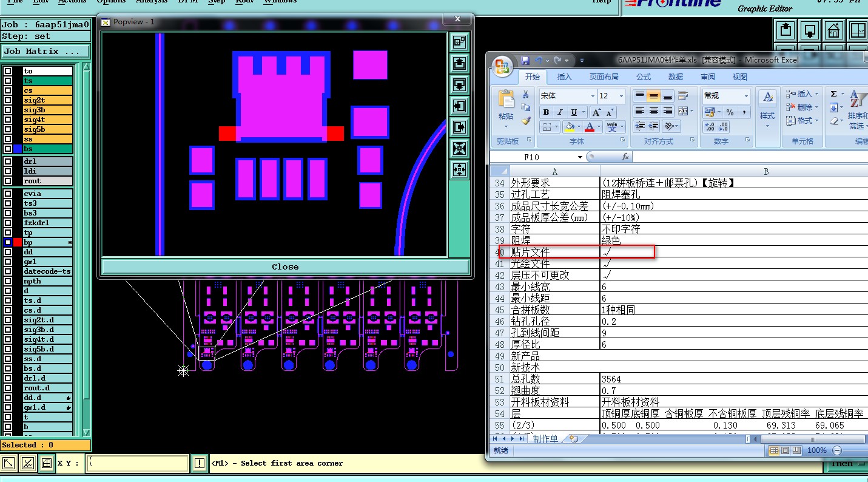868x482 pixels.
Task: Apply center horizontal alignment in Excel
Action: coord(653,111)
